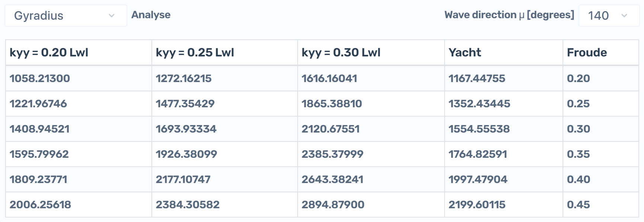Screen dimensions: 644x222
Task: Select cell with value 1058.21300
Action: click(x=79, y=78)
